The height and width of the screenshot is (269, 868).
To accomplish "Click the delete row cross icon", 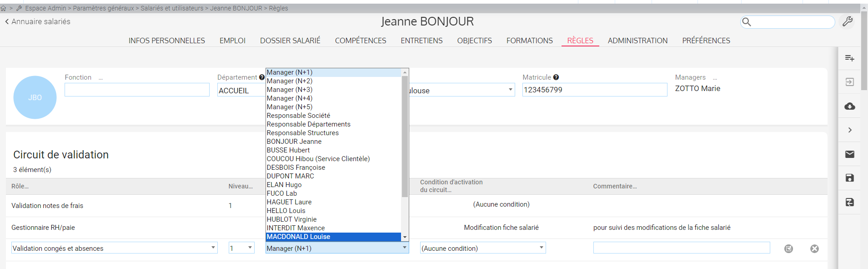I will pyautogui.click(x=814, y=249).
